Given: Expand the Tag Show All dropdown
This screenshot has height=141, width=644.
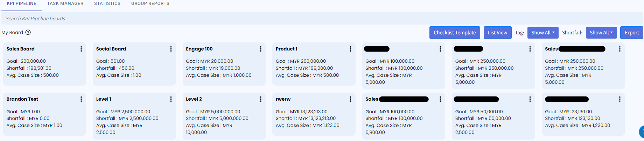Looking at the screenshot, I should [542, 33].
